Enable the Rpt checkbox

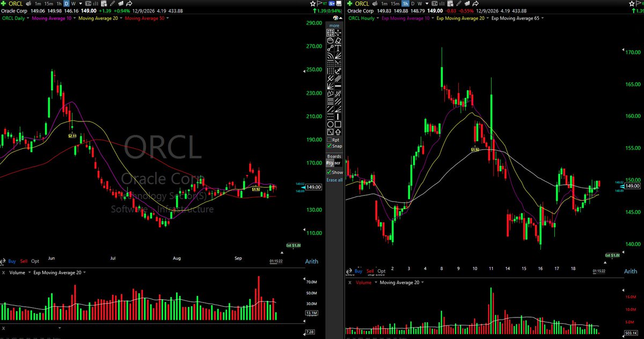pyautogui.click(x=330, y=139)
